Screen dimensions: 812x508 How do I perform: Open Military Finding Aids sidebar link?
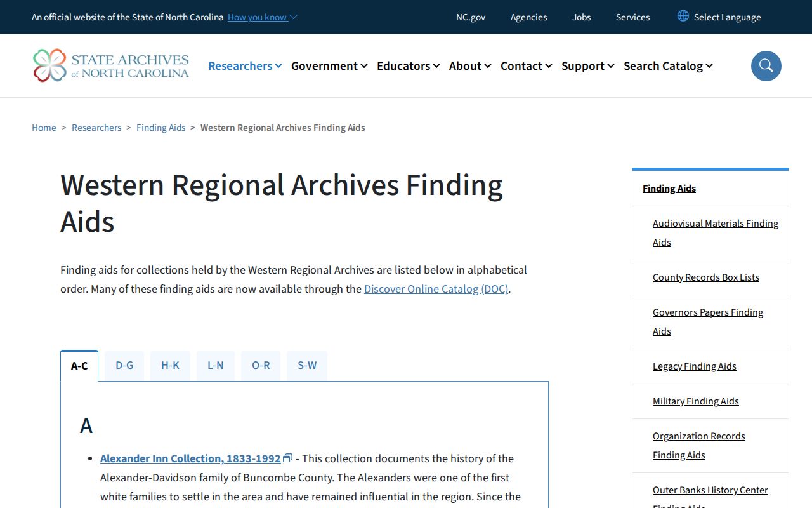696,401
